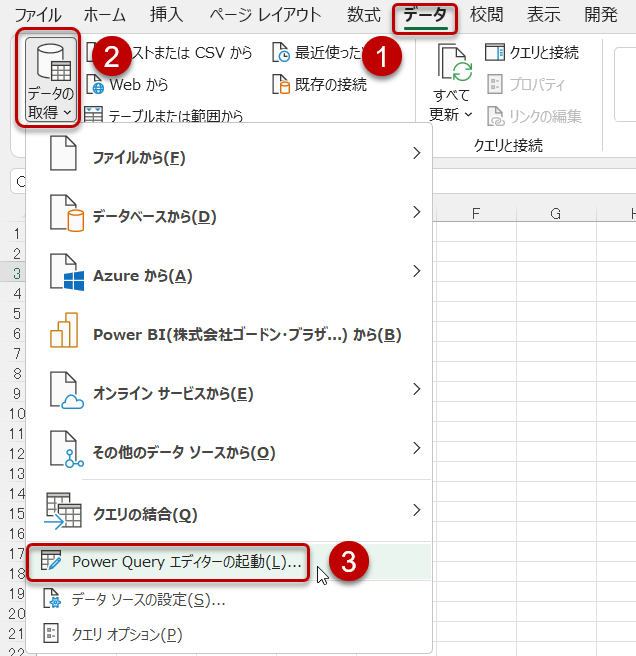Choose ファイルから(F) menu item

tap(229, 153)
